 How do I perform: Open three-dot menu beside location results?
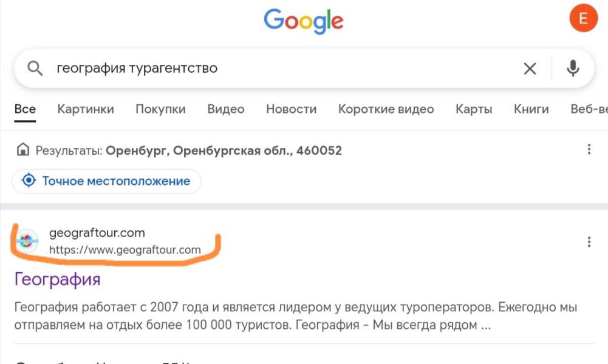[x=589, y=149]
